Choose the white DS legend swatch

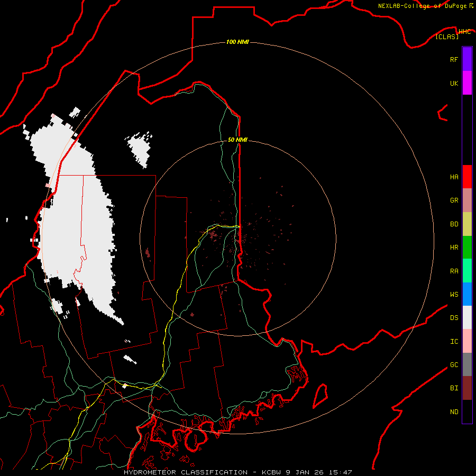[467, 317]
